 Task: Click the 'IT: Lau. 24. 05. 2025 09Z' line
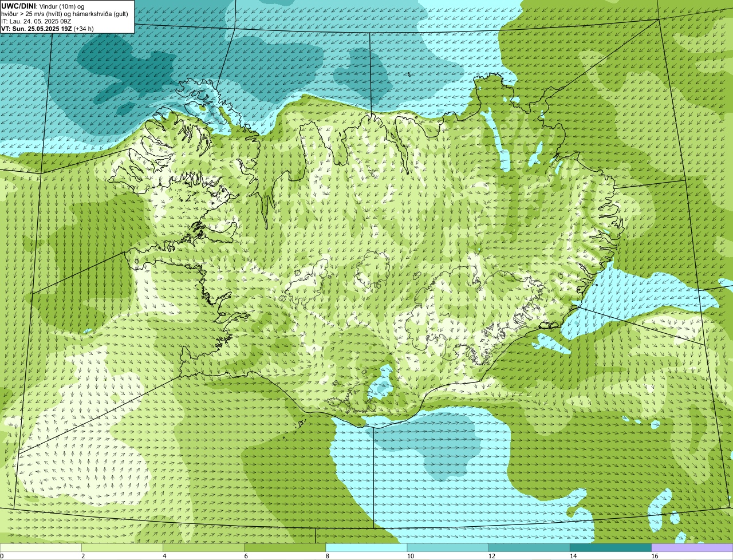[36, 21]
